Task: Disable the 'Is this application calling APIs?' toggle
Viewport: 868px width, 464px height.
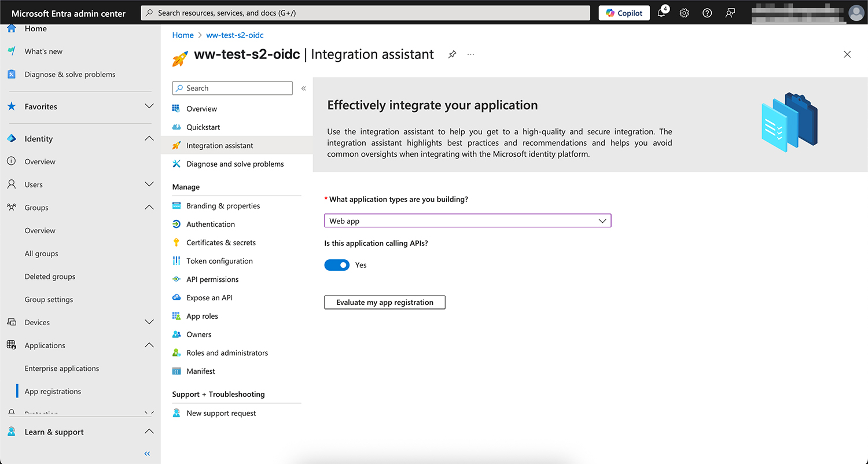Action: pyautogui.click(x=337, y=264)
